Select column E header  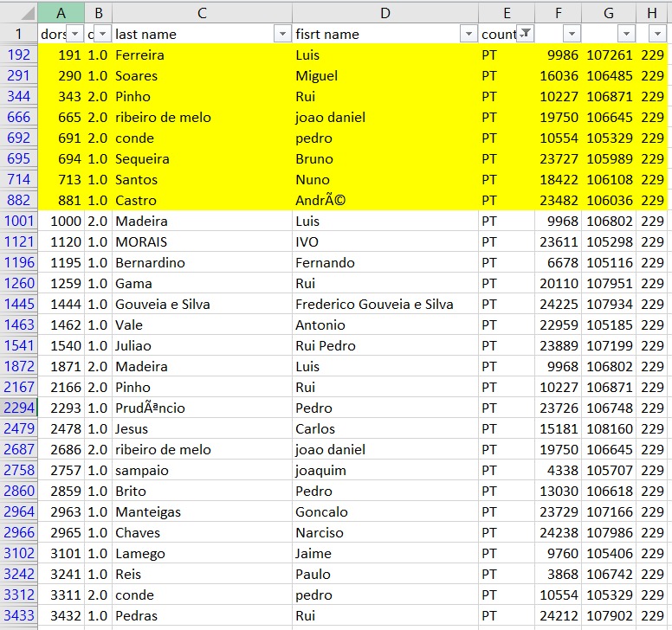point(507,13)
